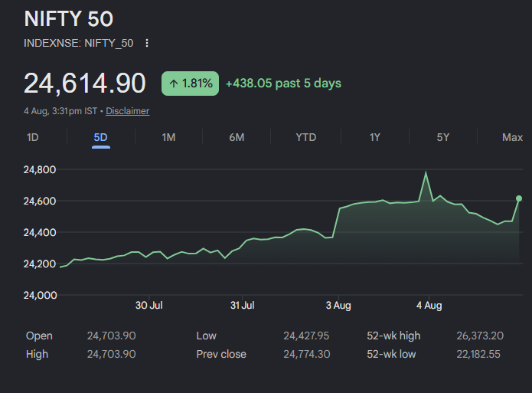Viewport: 532px width, 393px height.
Task: Select the 5D time range tab
Action: (x=101, y=137)
